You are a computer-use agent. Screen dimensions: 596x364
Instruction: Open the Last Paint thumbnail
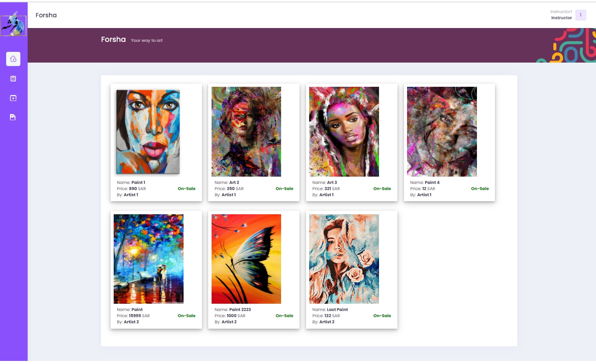tap(344, 259)
